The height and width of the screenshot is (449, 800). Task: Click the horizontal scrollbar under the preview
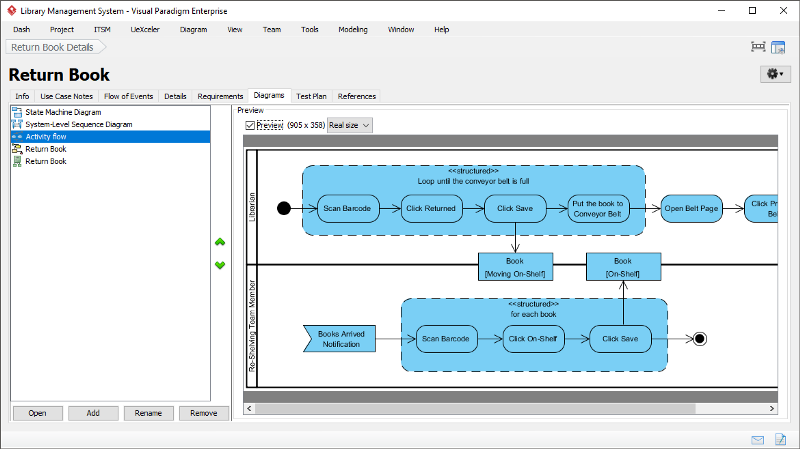[x=510, y=410]
